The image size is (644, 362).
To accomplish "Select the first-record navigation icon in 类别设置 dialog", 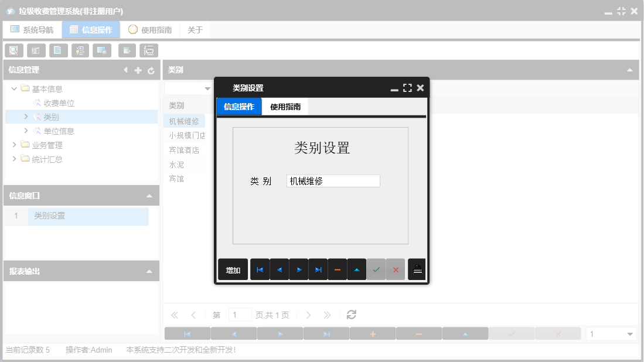I will point(260,269).
